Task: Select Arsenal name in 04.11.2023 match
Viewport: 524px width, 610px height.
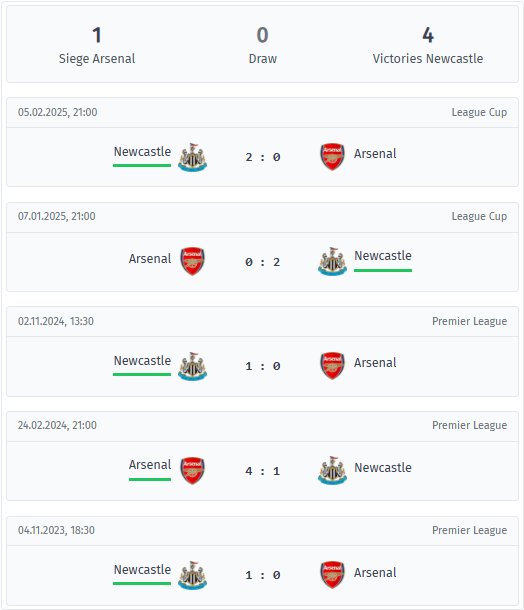Action: tap(375, 573)
